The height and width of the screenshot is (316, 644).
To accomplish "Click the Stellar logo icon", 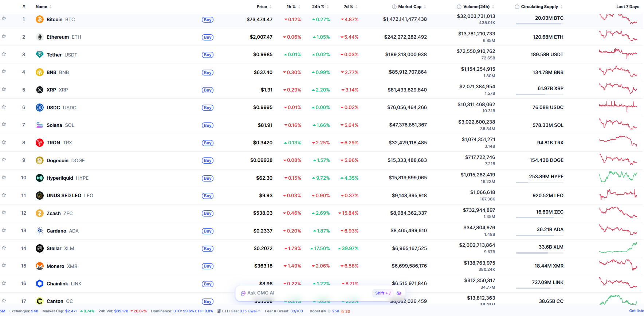I will [x=40, y=248].
